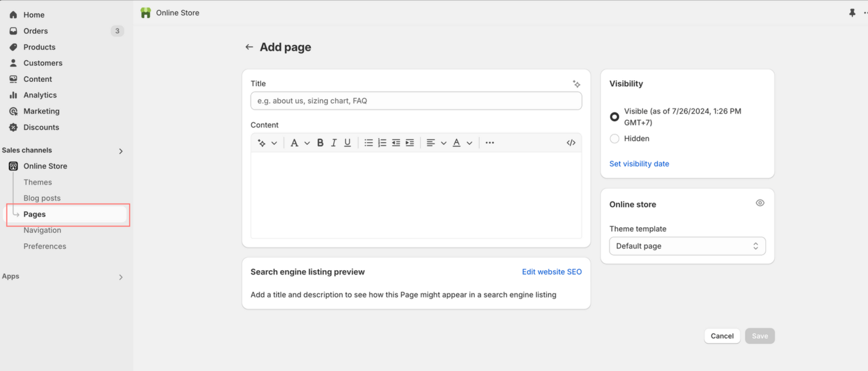
Task: Open the text formatting dropdown arrow
Action: (307, 143)
